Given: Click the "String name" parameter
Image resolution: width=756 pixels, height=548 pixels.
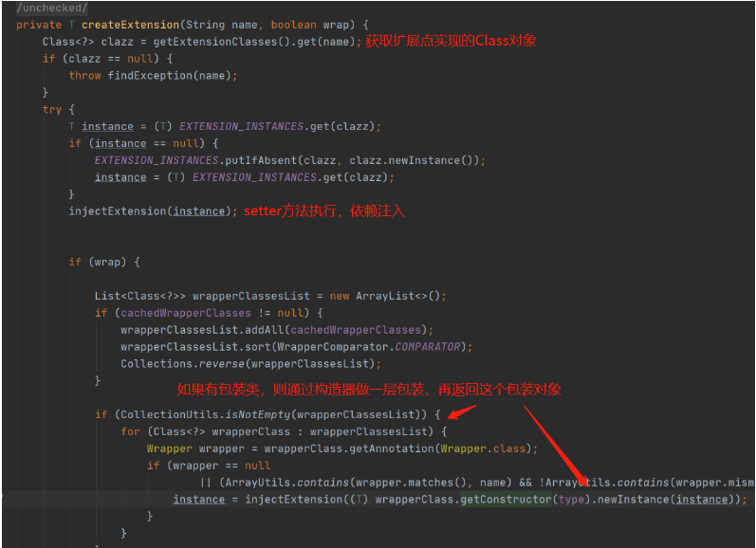Looking at the screenshot, I should 222,25.
